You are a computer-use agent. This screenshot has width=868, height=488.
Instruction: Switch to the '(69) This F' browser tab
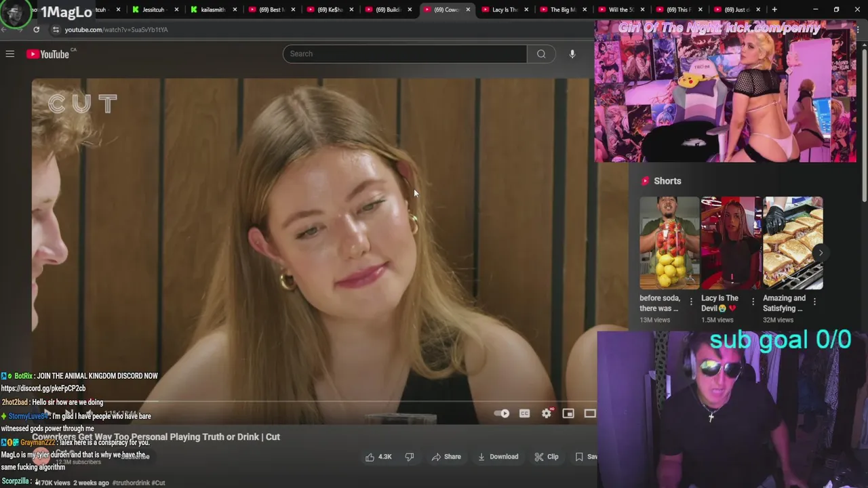tap(678, 9)
